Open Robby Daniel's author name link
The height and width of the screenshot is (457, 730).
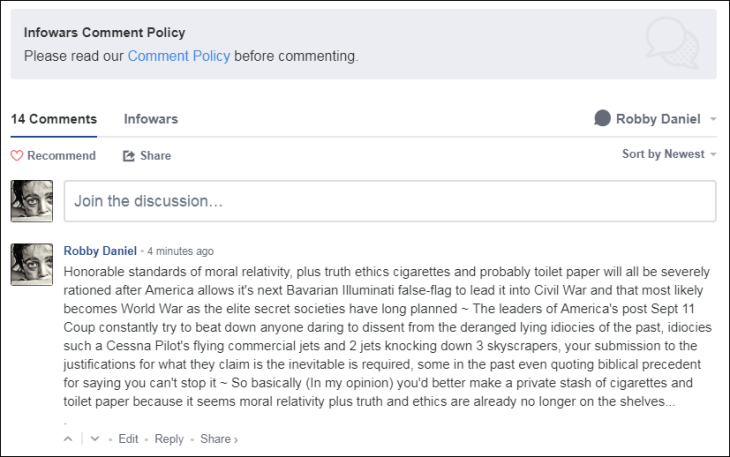tap(100, 251)
